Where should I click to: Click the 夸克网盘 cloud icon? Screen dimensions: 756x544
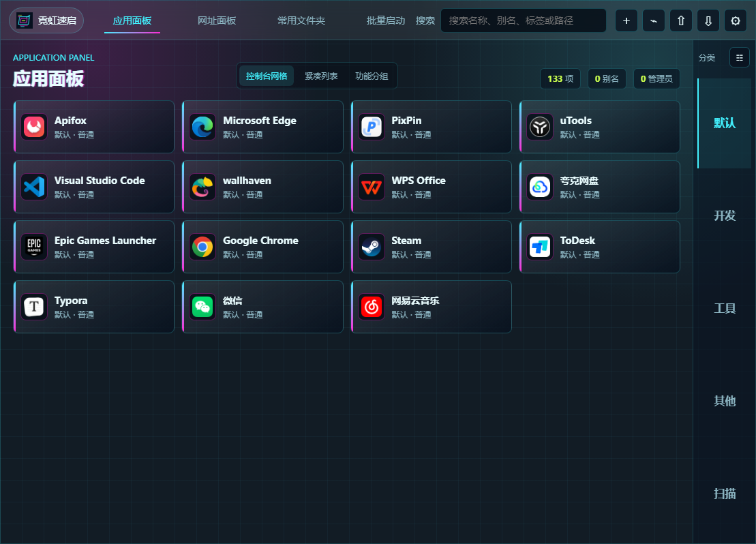tap(539, 187)
